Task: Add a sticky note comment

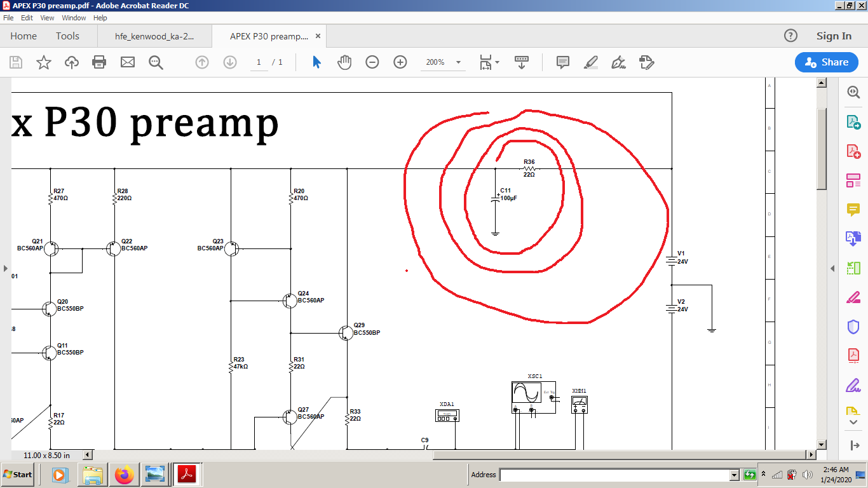Action: tap(562, 62)
